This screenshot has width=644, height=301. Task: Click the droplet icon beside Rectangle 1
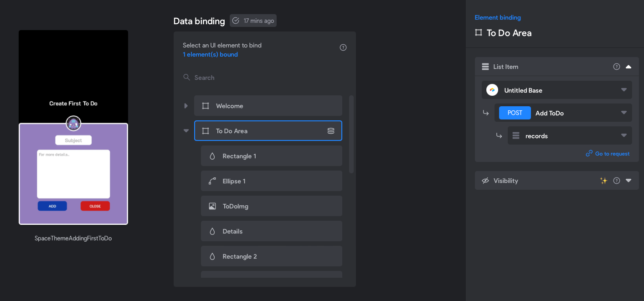[x=212, y=156]
